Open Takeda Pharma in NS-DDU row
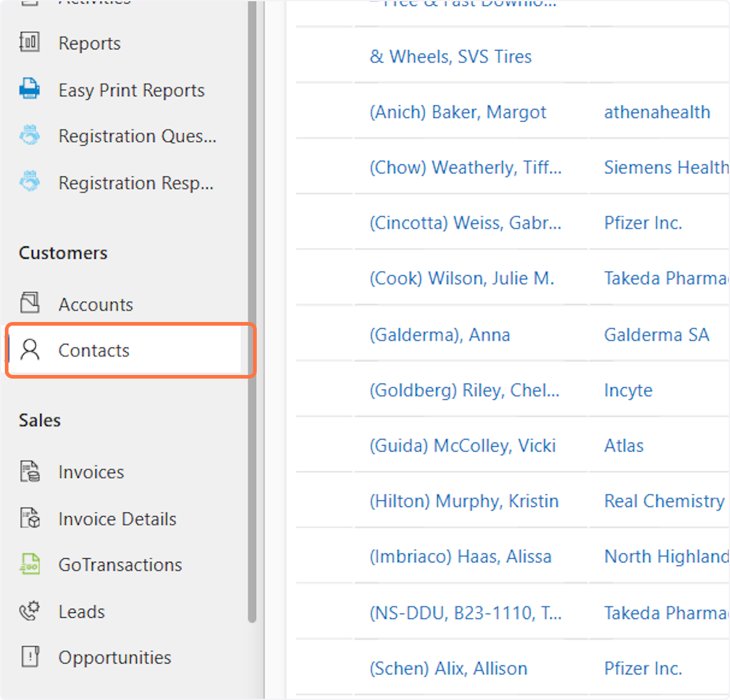 click(667, 613)
